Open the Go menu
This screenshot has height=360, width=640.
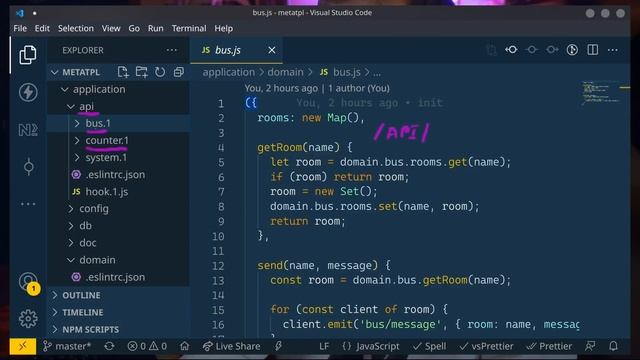pos(134,28)
